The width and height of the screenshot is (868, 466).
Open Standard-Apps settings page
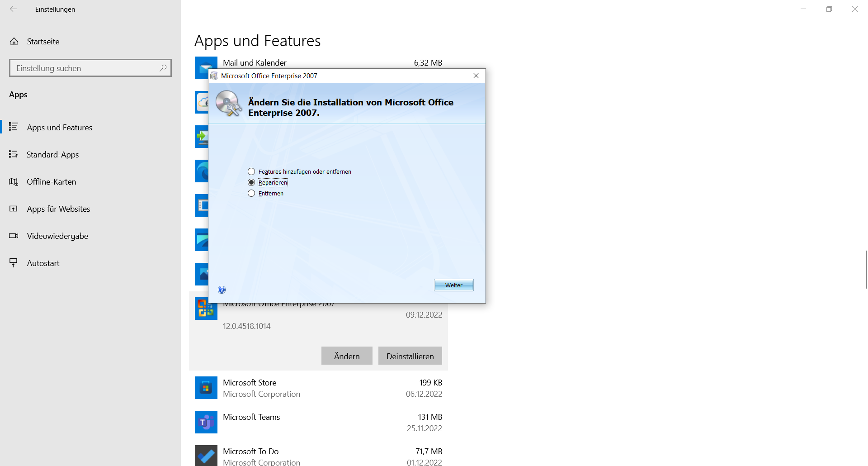90,154
